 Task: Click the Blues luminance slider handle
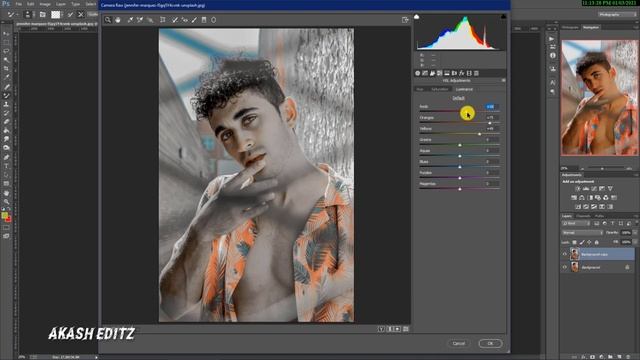(460, 167)
